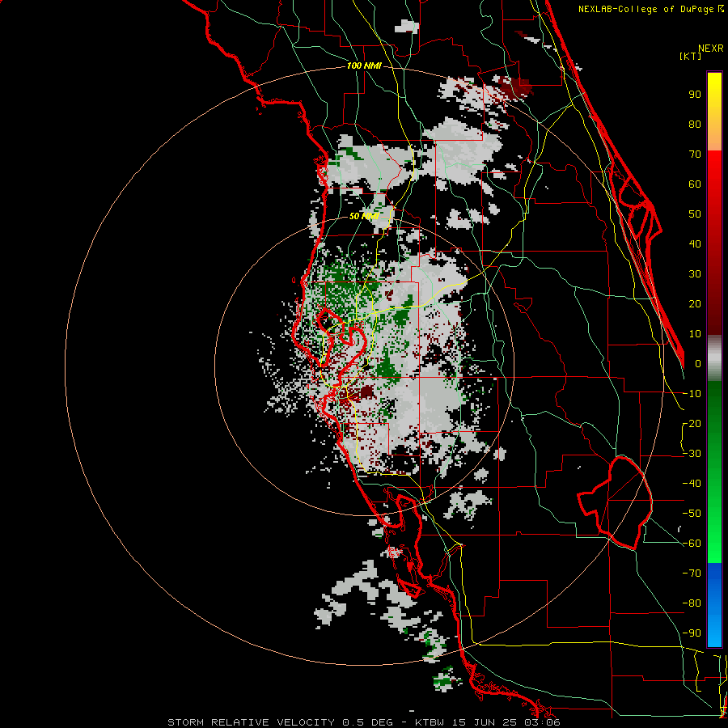Click the 0 knots scale label
Screen dimensions: 728x728
coord(698,364)
